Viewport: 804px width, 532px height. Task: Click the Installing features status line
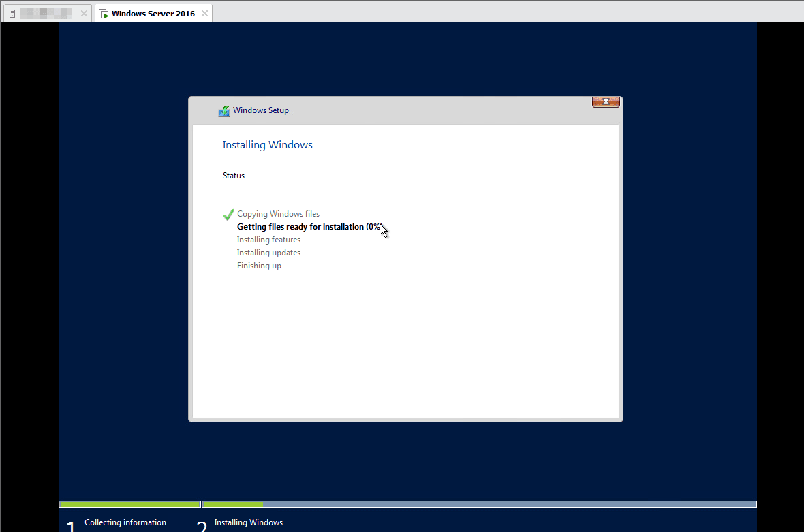(268, 239)
